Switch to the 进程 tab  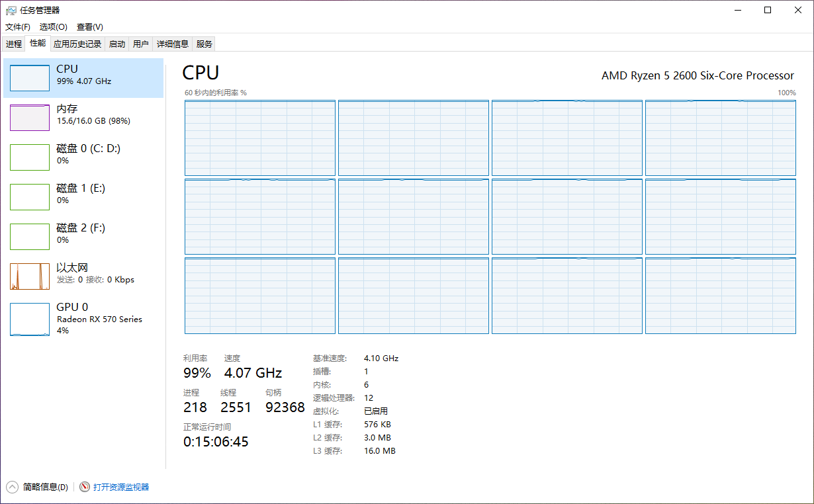click(x=14, y=44)
